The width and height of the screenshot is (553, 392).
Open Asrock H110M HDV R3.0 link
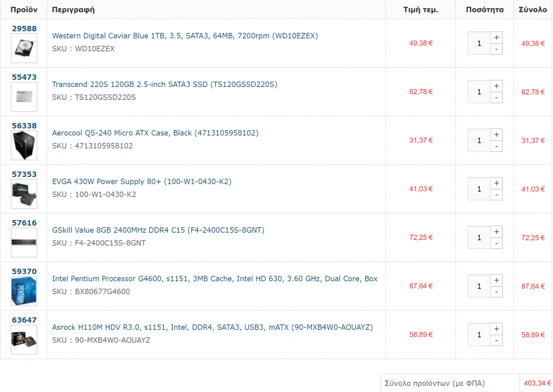(x=212, y=327)
